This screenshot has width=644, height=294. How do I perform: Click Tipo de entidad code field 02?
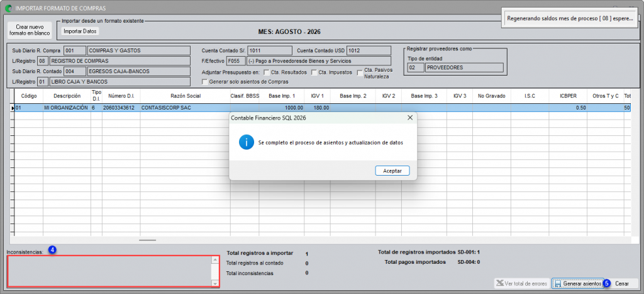pos(416,67)
